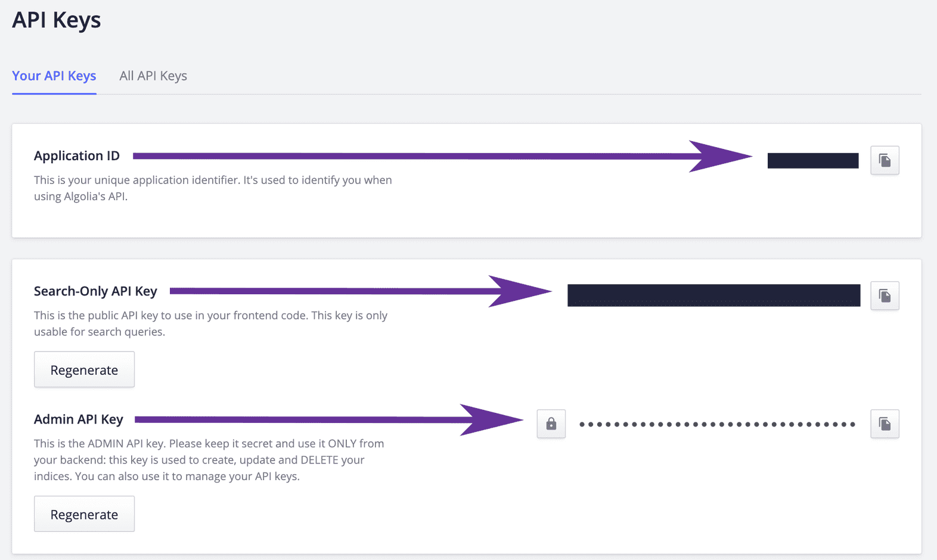The width and height of the screenshot is (937, 560).
Task: Copy the Application ID to clipboard
Action: (885, 160)
